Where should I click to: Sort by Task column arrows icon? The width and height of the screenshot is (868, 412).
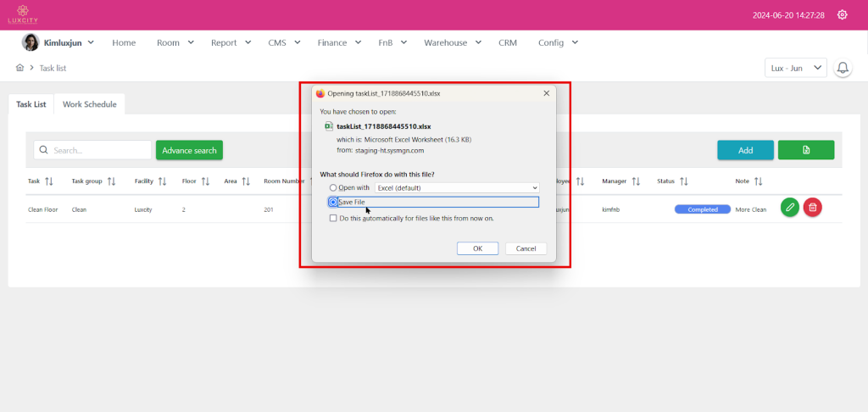coord(48,181)
